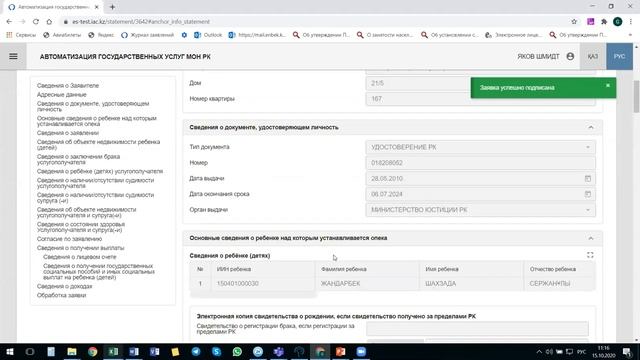This screenshot has height=360, width=640.
Task: Go to Сведения о Заявителе section
Action: [68, 85]
